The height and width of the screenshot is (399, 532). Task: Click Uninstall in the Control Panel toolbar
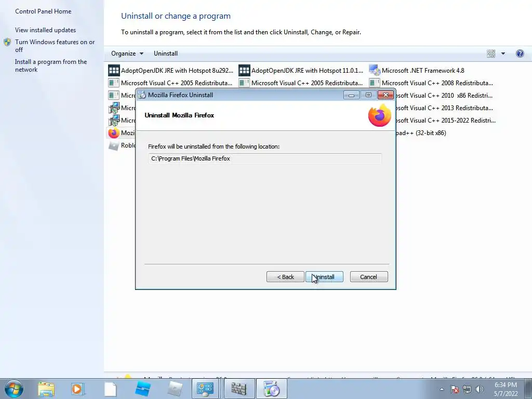(166, 54)
